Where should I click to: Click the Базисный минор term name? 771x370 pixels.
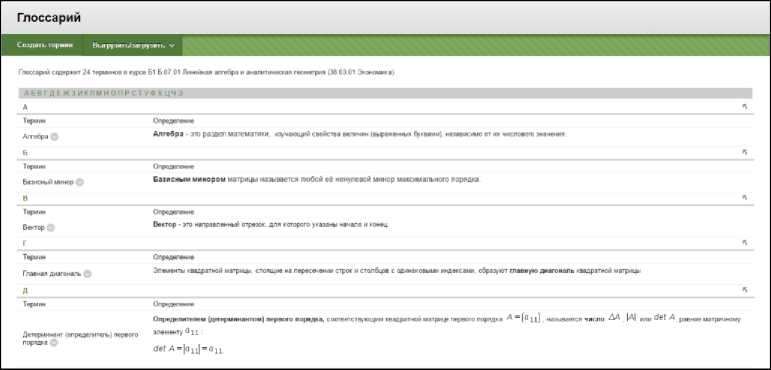(x=48, y=182)
